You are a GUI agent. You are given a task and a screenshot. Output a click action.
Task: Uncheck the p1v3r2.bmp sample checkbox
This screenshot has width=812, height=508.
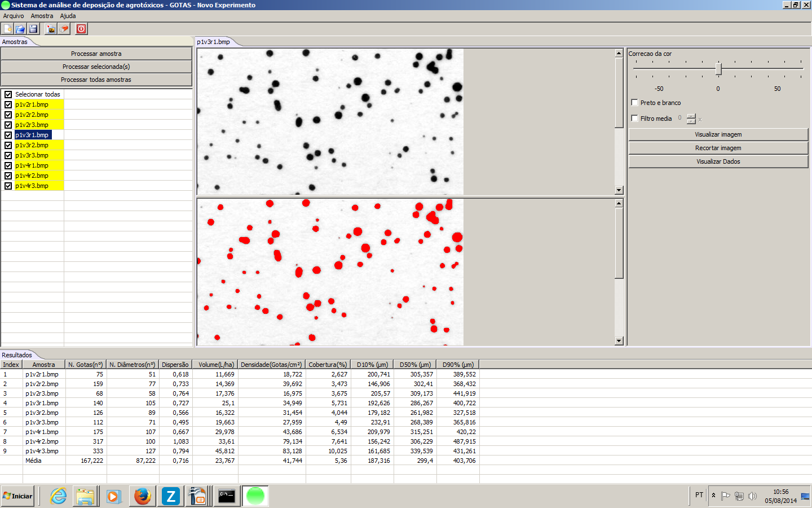pyautogui.click(x=8, y=145)
